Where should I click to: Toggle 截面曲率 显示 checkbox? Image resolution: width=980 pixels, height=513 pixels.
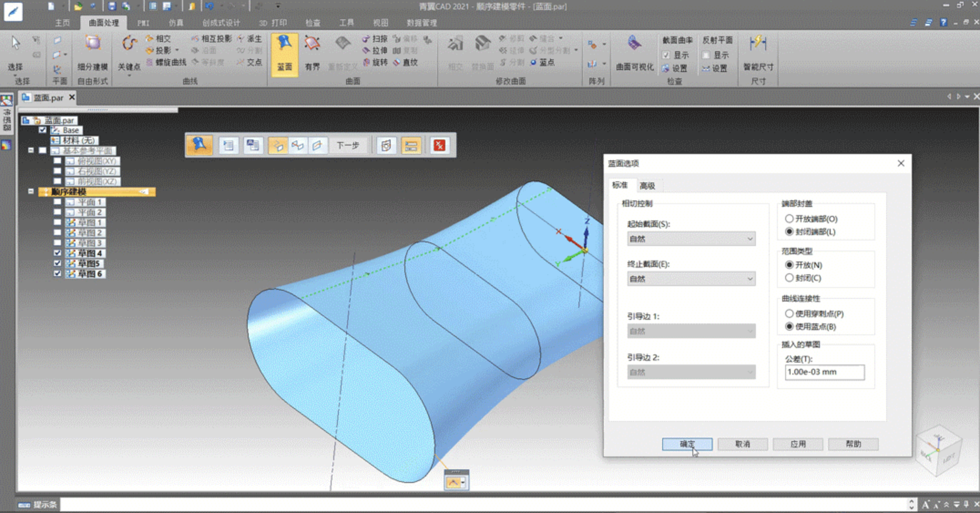pos(666,55)
